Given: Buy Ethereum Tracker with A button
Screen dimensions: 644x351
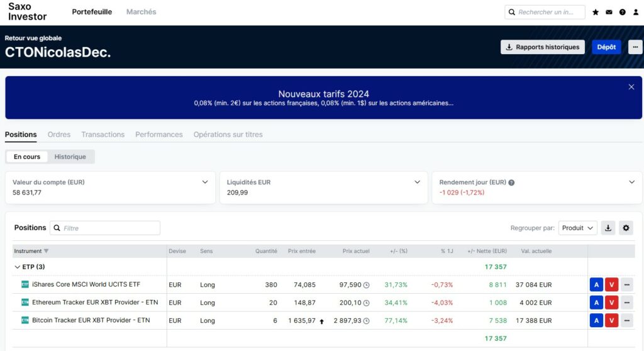Looking at the screenshot, I should click(x=596, y=303).
